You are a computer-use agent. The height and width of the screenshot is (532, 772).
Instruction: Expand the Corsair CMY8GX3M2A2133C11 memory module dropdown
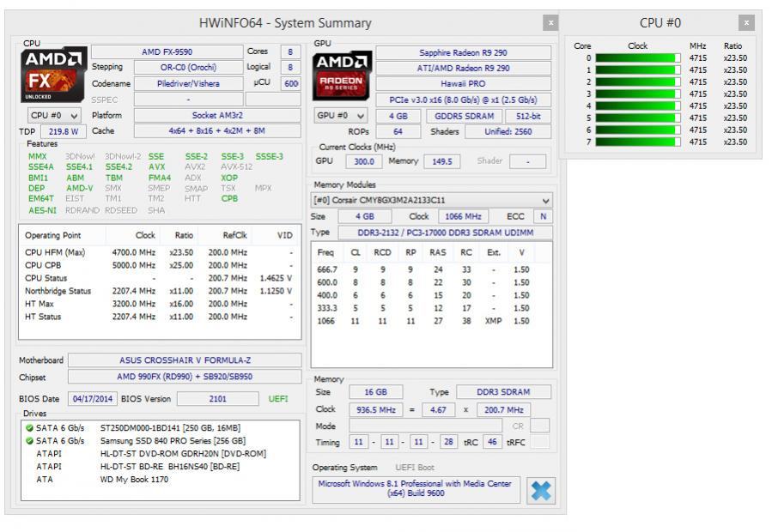(432, 200)
